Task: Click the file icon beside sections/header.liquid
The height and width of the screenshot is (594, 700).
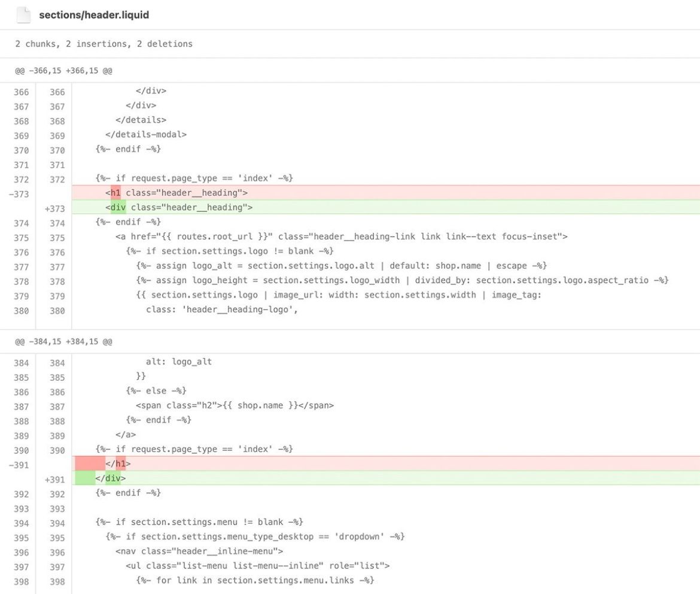Action: point(23,15)
